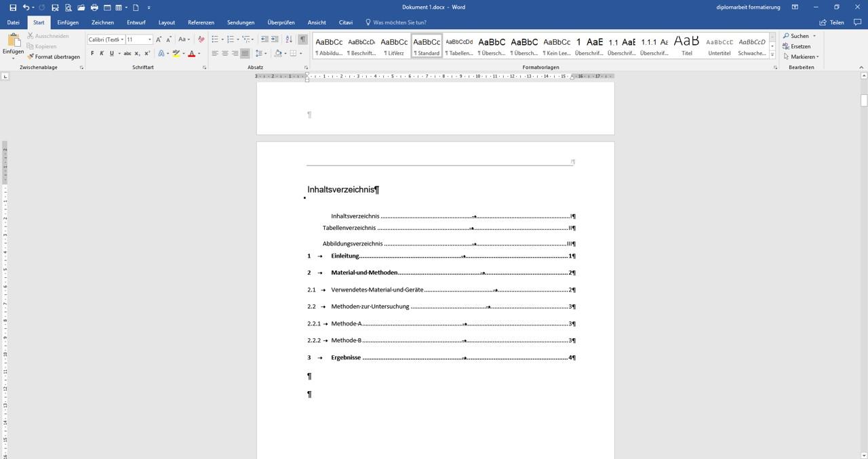The width and height of the screenshot is (868, 459).
Task: Click the italic (K) formatting icon
Action: 102,53
